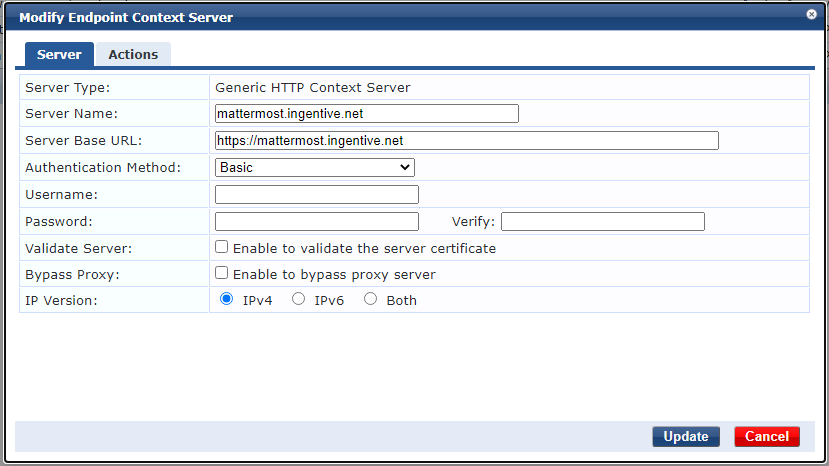Select the IPv4 radio button

226,299
